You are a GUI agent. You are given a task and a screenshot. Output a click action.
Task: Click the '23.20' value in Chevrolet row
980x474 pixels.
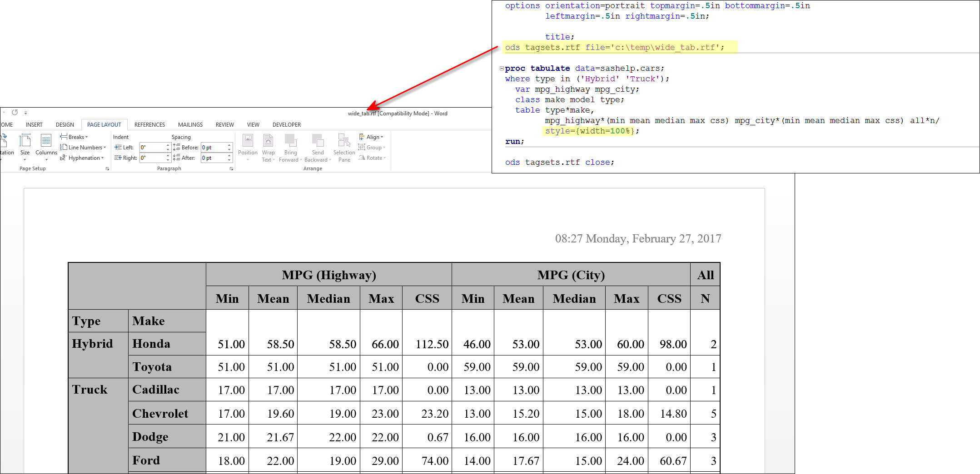[435, 414]
